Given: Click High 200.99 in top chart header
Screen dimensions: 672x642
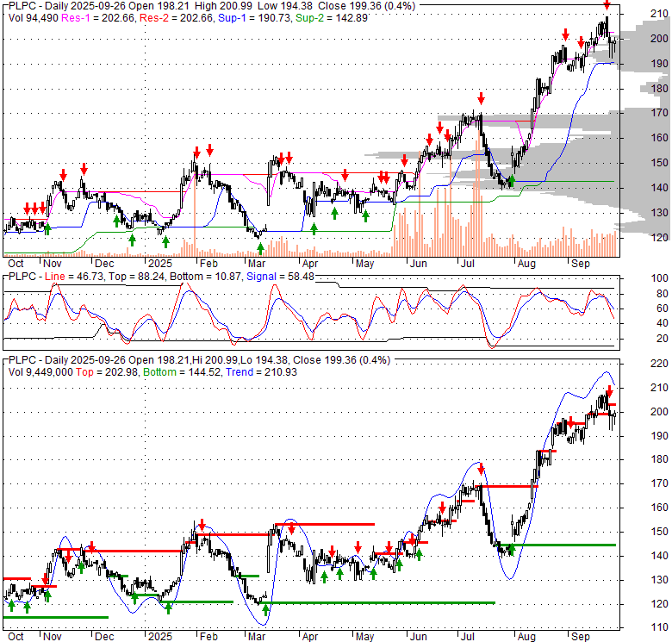Looking at the screenshot, I should pos(223,6).
